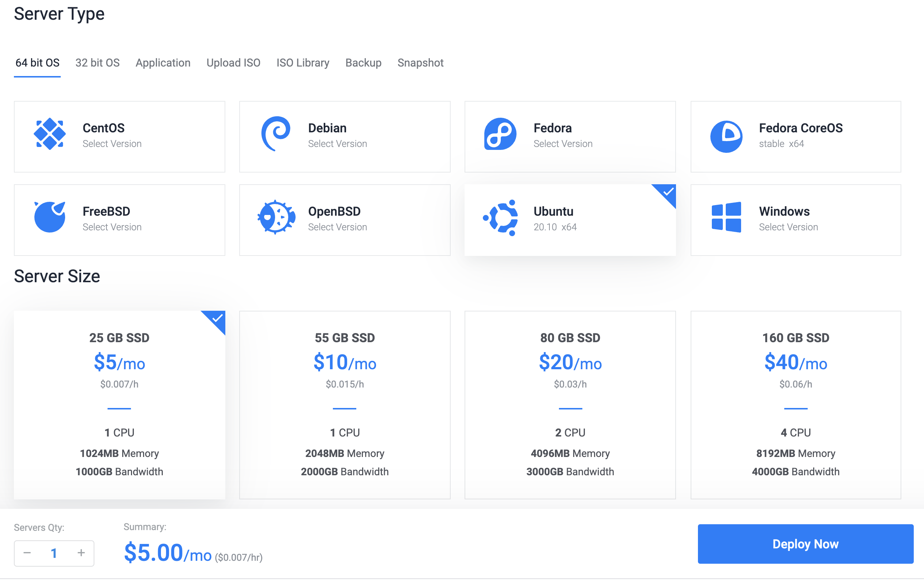Decrease servers quantity with minus button
924x582 pixels.
click(x=27, y=553)
